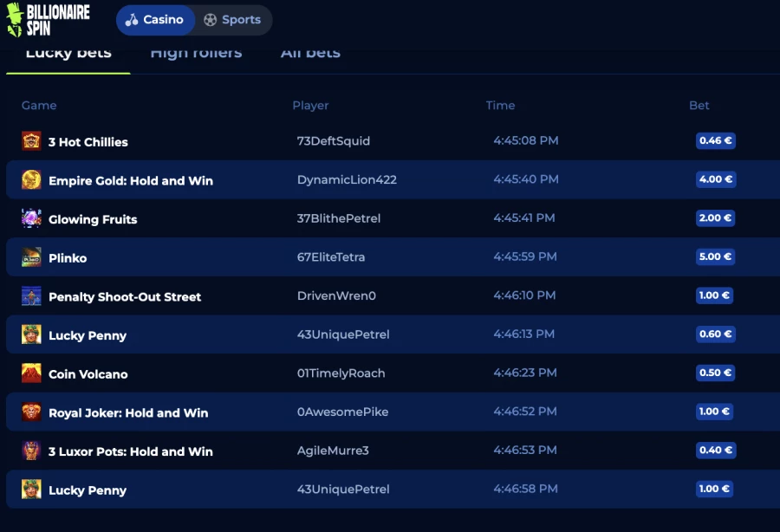Viewport: 780px width, 532px height.
Task: Click Lucky Penny icon in the 4:46:13 PM row
Action: (31, 334)
